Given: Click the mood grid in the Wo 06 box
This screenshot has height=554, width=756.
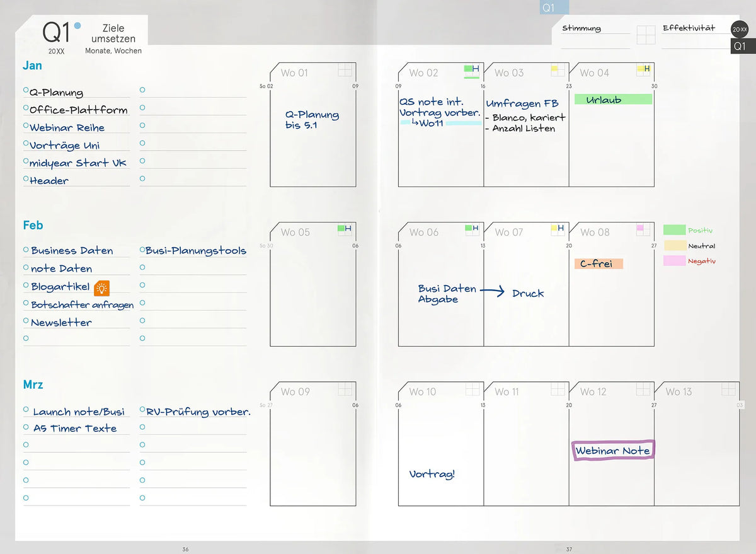Looking at the screenshot, I should 472,229.
